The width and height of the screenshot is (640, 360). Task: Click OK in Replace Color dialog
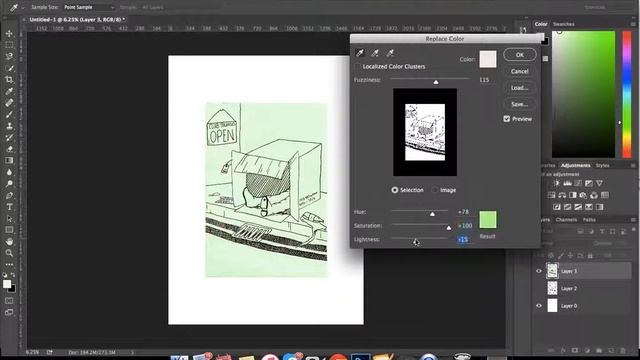[520, 55]
